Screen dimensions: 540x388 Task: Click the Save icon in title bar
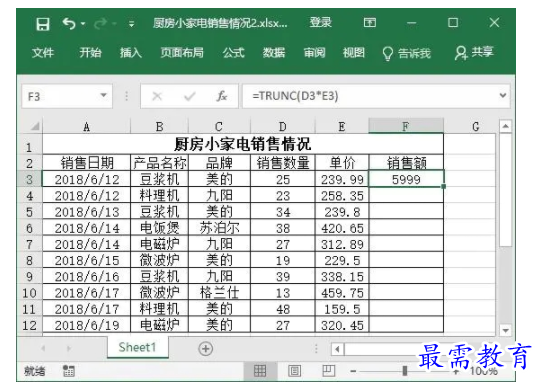(x=43, y=24)
